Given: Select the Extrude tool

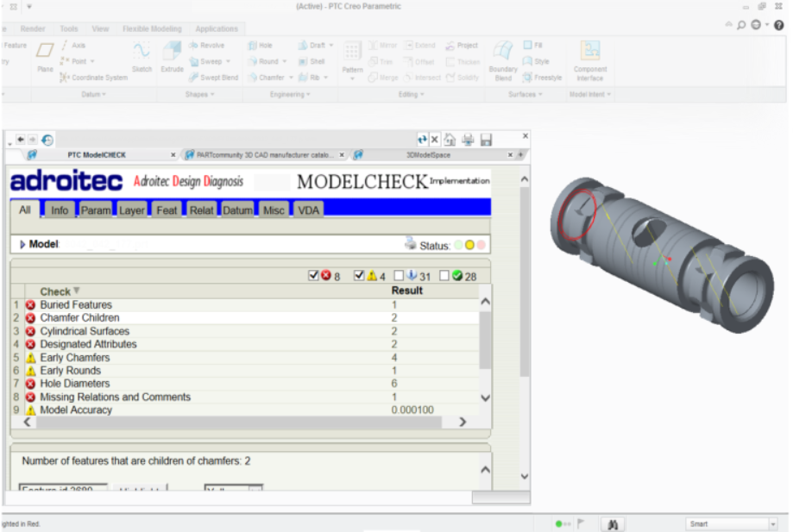Looking at the screenshot, I should point(172,59).
